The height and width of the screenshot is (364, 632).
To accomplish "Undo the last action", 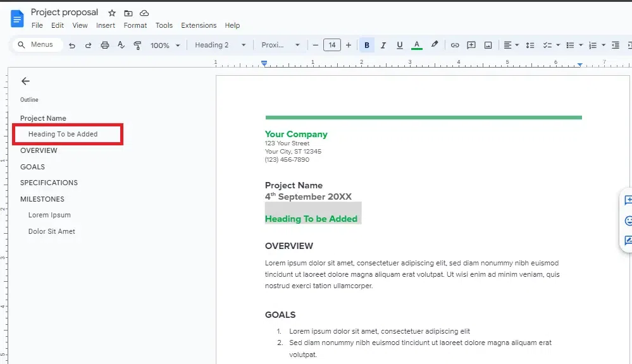I will pyautogui.click(x=71, y=45).
